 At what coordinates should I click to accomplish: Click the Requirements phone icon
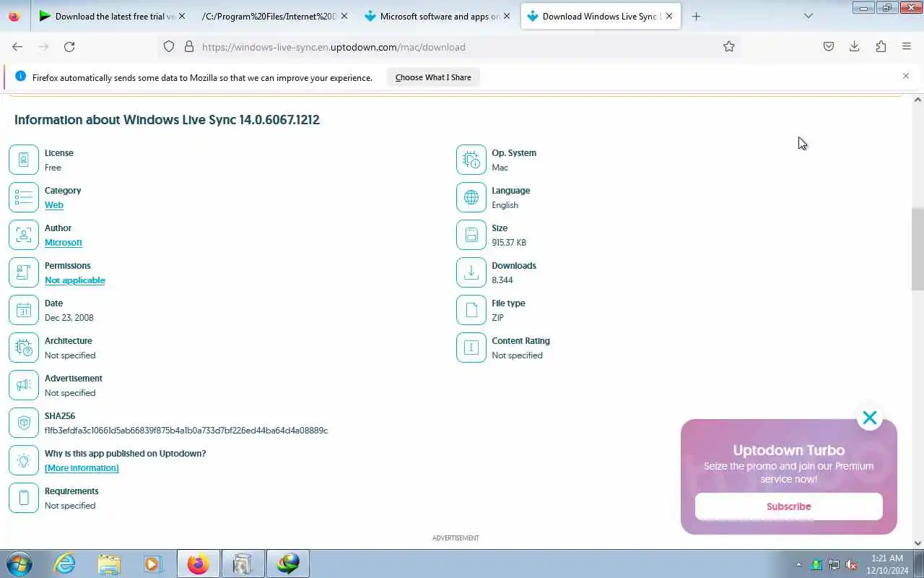coord(24,498)
